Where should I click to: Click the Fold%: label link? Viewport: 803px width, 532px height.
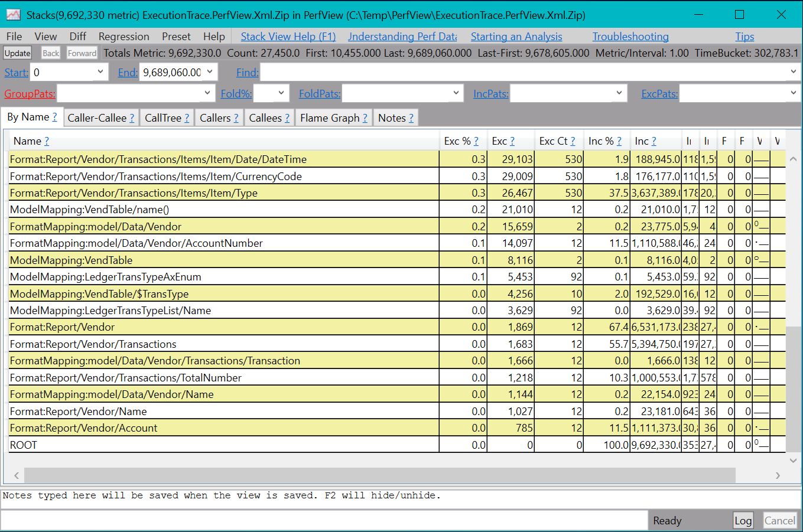pyautogui.click(x=236, y=94)
